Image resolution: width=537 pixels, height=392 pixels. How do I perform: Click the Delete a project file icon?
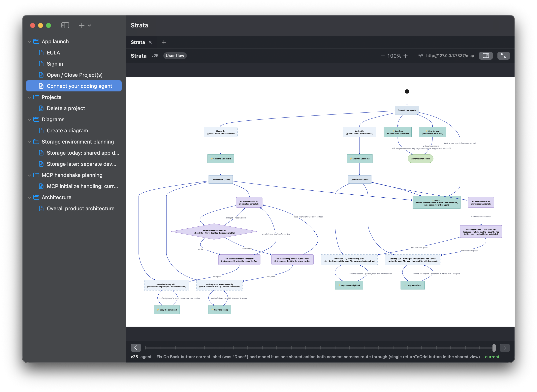(41, 108)
